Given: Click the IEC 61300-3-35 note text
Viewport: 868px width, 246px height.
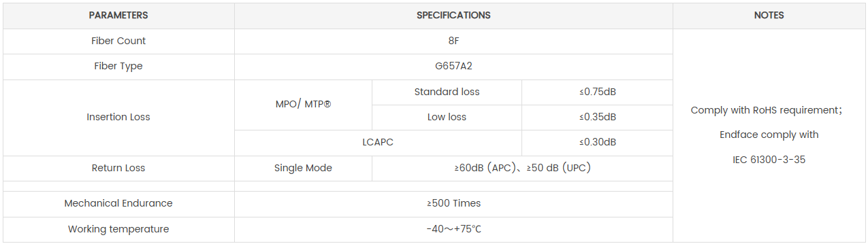Looking at the screenshot, I should coord(769,160).
